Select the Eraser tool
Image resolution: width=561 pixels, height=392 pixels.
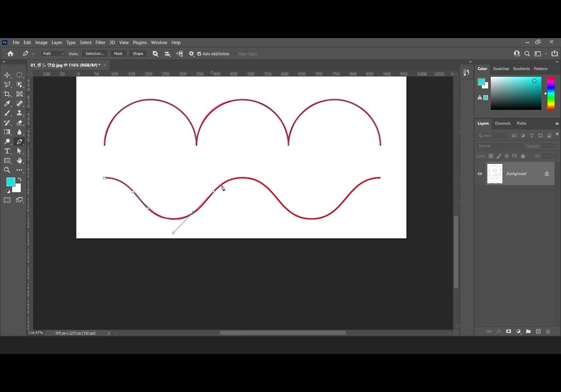pyautogui.click(x=19, y=123)
